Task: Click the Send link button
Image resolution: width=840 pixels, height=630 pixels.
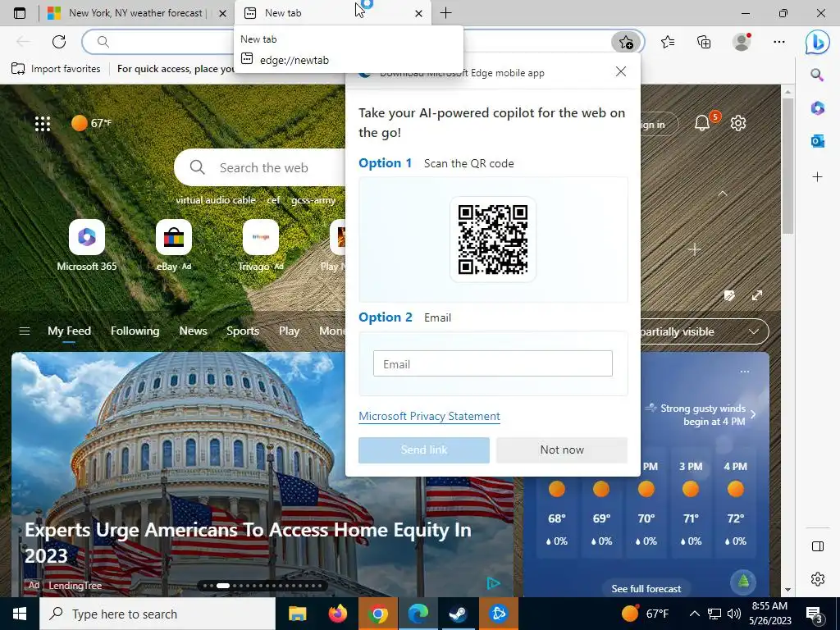Action: click(424, 450)
